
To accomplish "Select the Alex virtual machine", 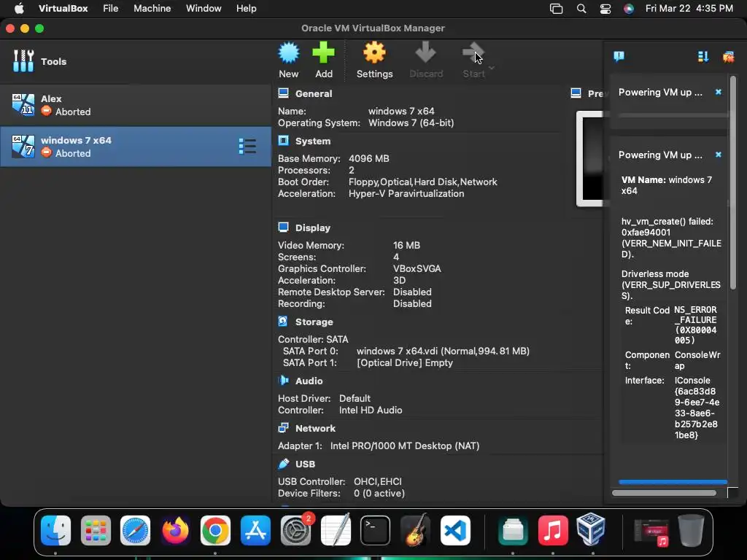I will pyautogui.click(x=135, y=105).
